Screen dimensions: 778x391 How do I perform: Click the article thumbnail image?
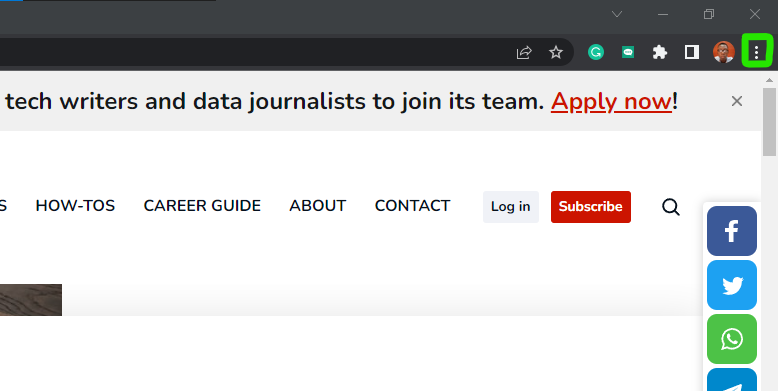[31, 300]
